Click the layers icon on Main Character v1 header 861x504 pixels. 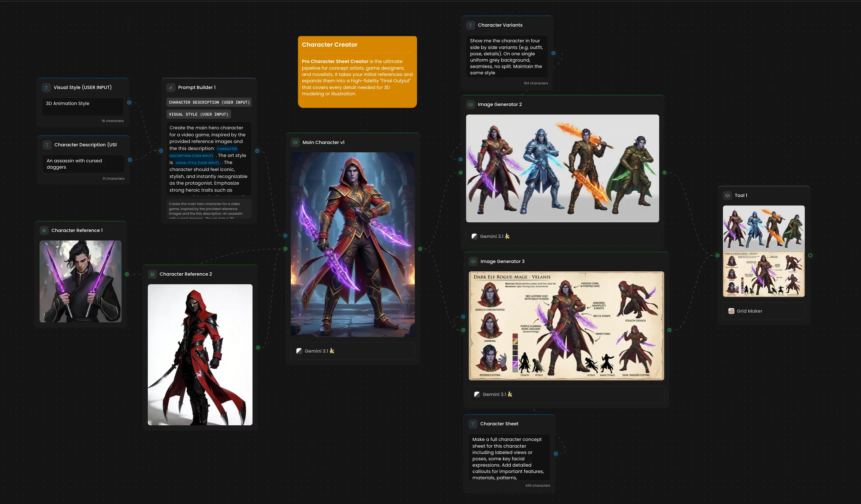[x=295, y=142]
